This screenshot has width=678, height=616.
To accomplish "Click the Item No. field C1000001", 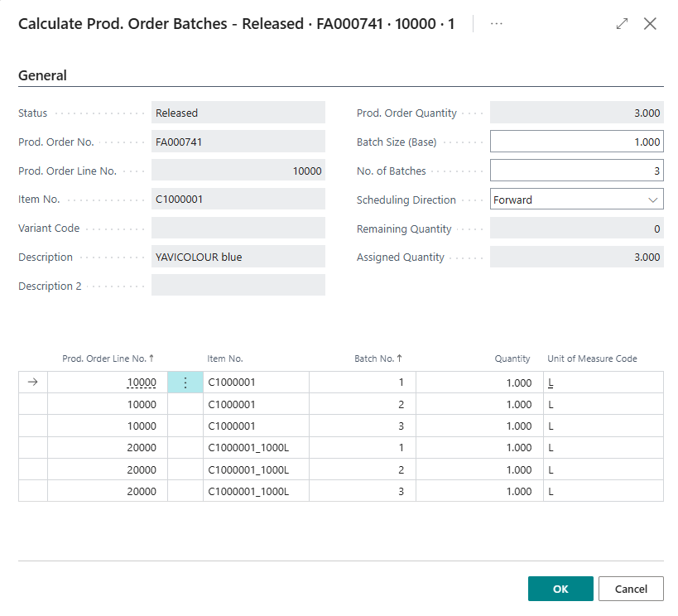I will coord(238,199).
